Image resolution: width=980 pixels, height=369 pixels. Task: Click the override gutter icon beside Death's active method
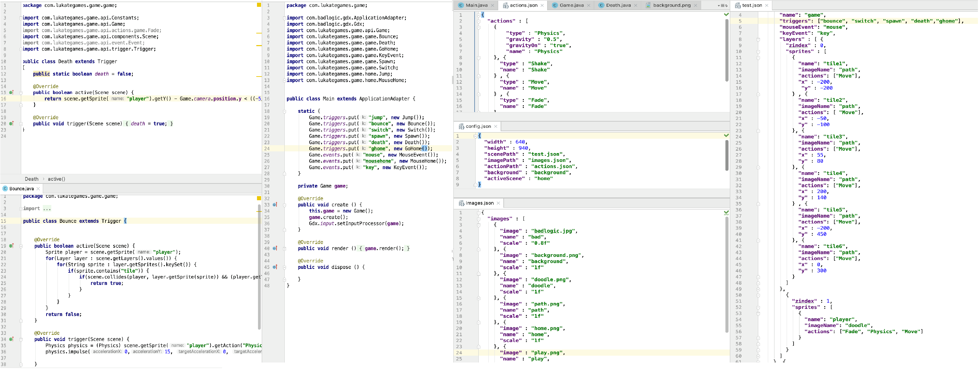click(11, 92)
